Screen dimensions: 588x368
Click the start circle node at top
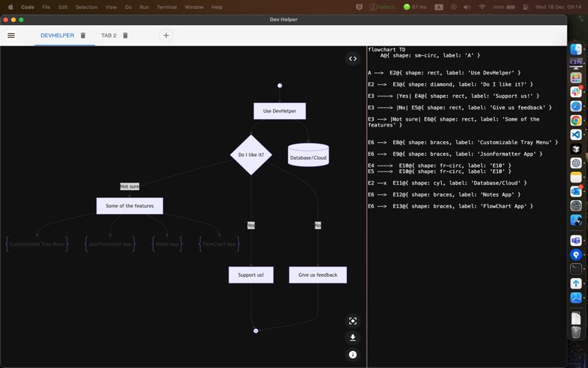[279, 85]
